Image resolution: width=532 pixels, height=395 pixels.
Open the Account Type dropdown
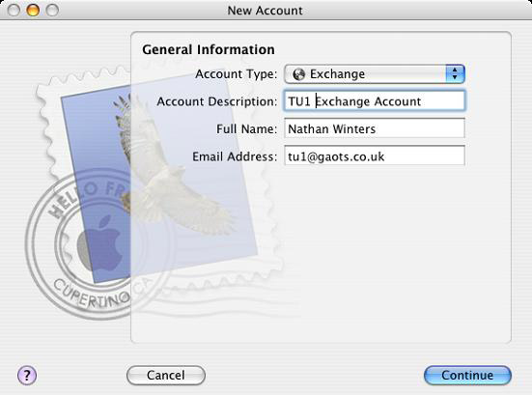(375, 74)
